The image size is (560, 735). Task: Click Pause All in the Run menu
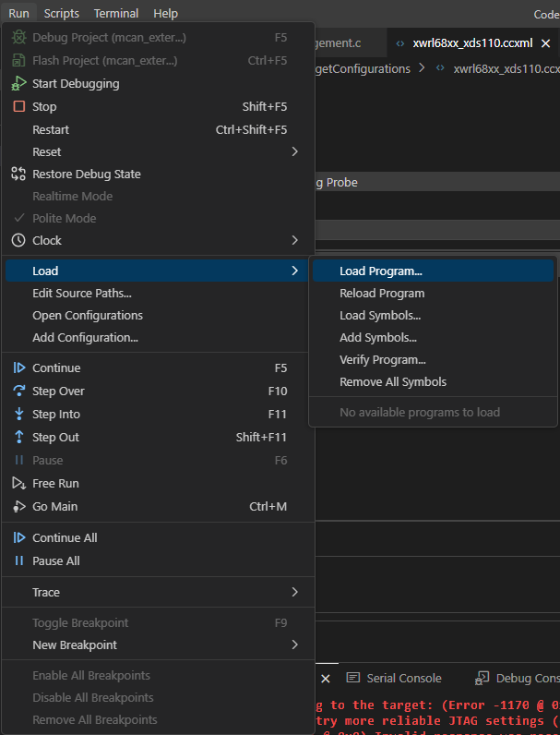[56, 560]
